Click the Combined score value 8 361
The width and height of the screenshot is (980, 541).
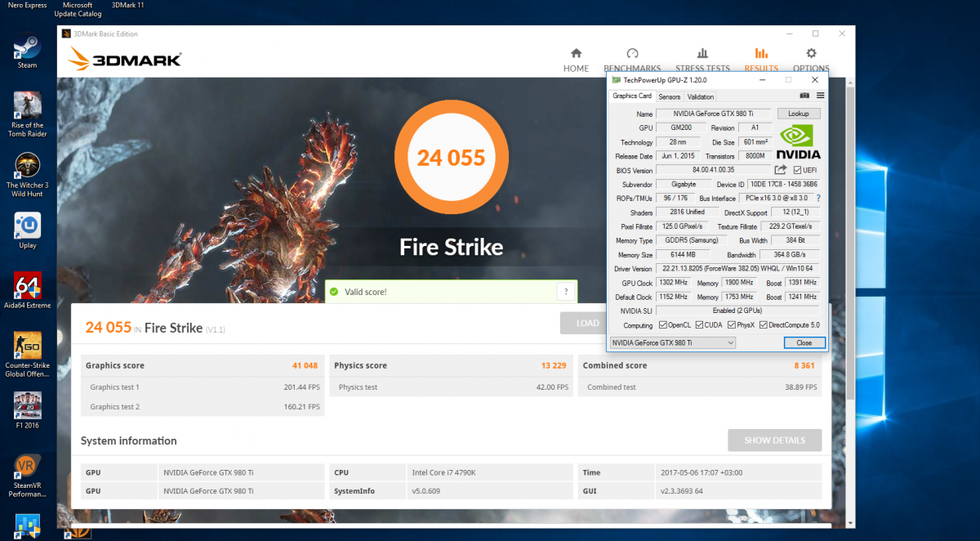click(x=805, y=365)
